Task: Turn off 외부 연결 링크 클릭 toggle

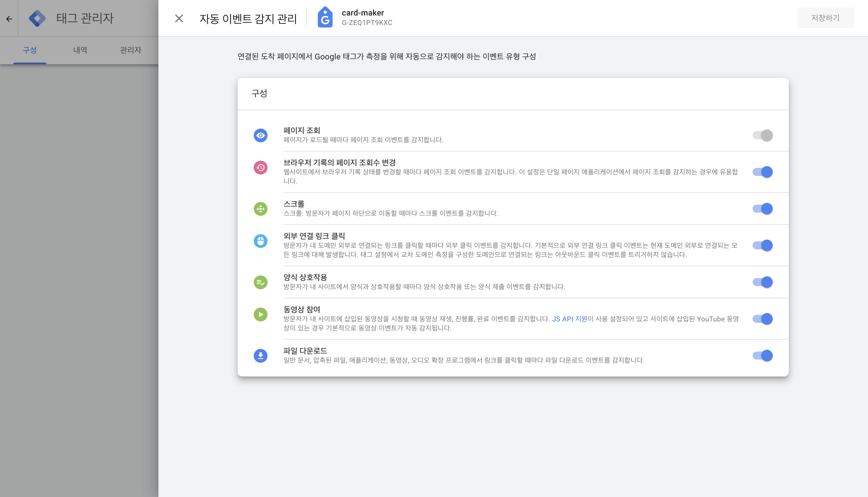Action: click(x=762, y=245)
